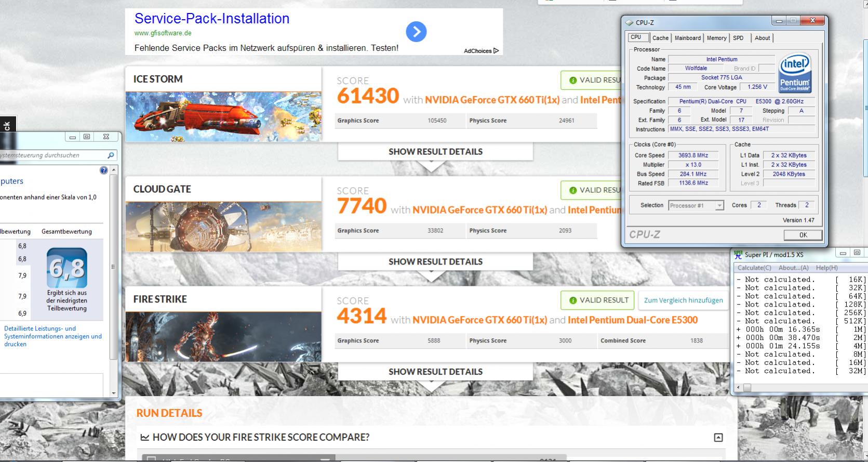This screenshot has height=462, width=868.
Task: Collapse the Fire Strike comparison section icon
Action: 718,438
